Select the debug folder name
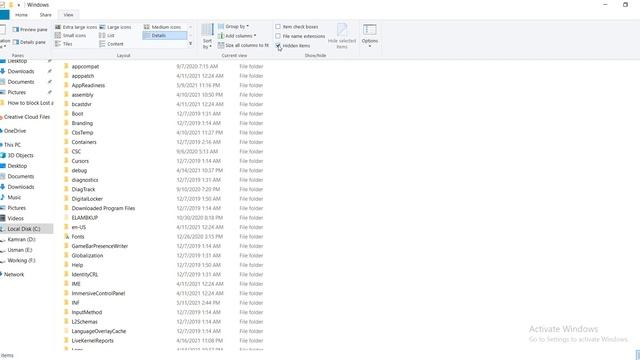640x360 pixels. 79,171
